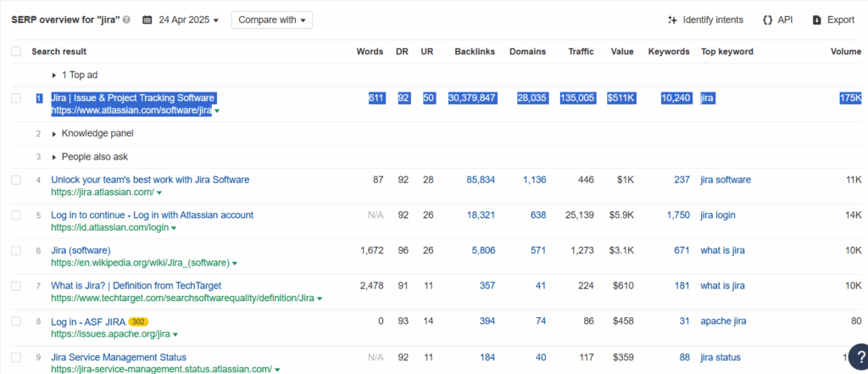Open URL dropdown arrow for en.wikipedia.org Jira page
Viewport: 868px width, 374px height.
[x=235, y=263]
